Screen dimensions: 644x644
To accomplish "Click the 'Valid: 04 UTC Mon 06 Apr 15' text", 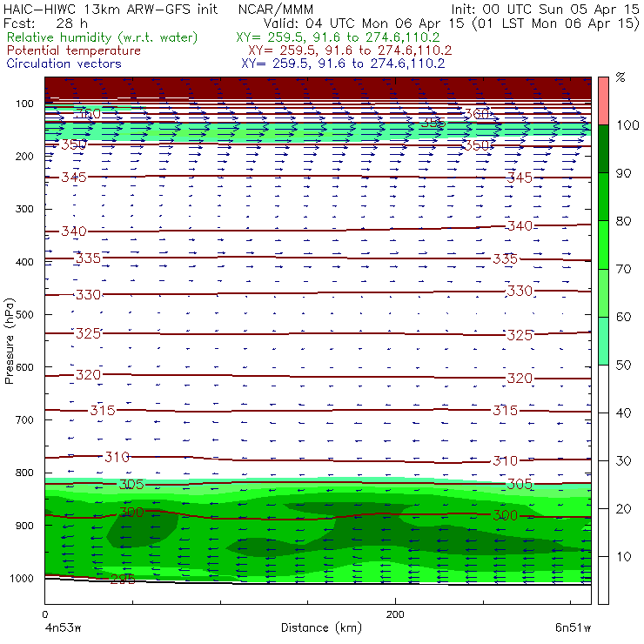I will coord(364,23).
